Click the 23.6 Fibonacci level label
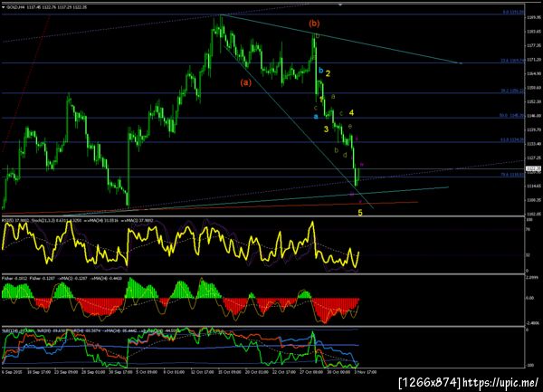 512,61
